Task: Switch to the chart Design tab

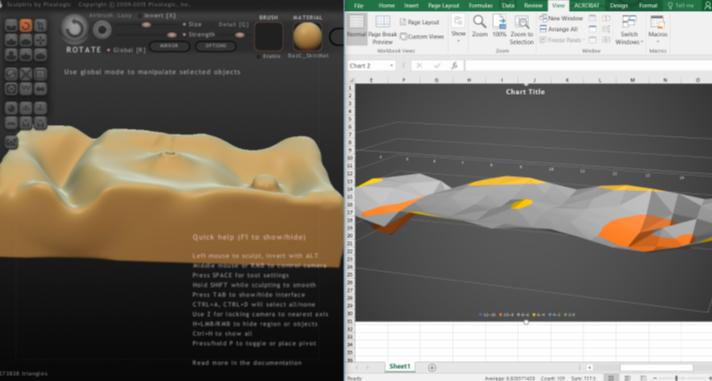Action: [618, 5]
